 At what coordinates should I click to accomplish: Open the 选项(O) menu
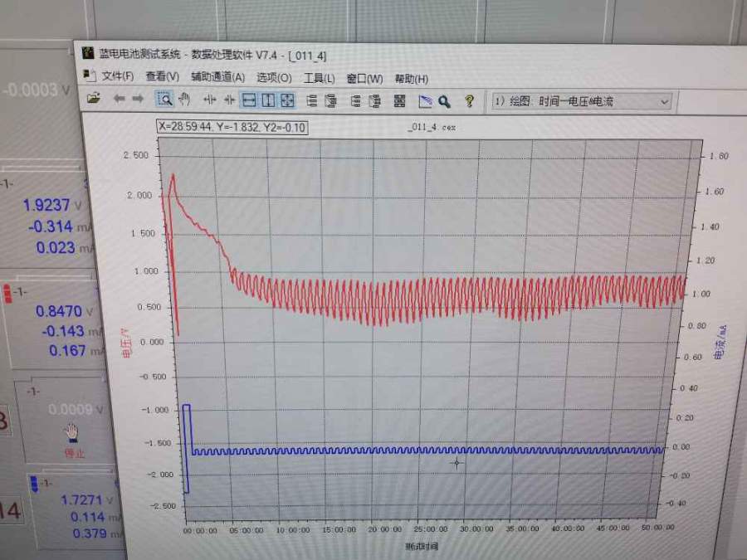(x=274, y=78)
